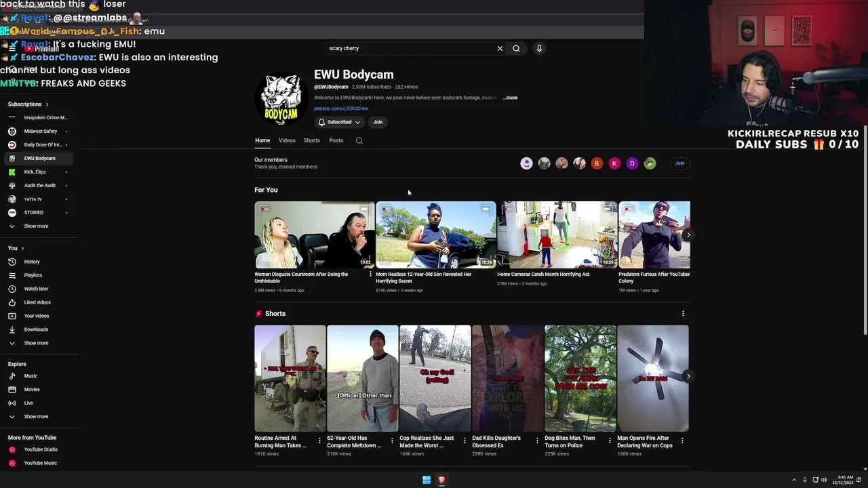Expand the Subscriptions sidebar heading
The height and width of the screenshot is (488, 868).
pyautogui.click(x=28, y=104)
